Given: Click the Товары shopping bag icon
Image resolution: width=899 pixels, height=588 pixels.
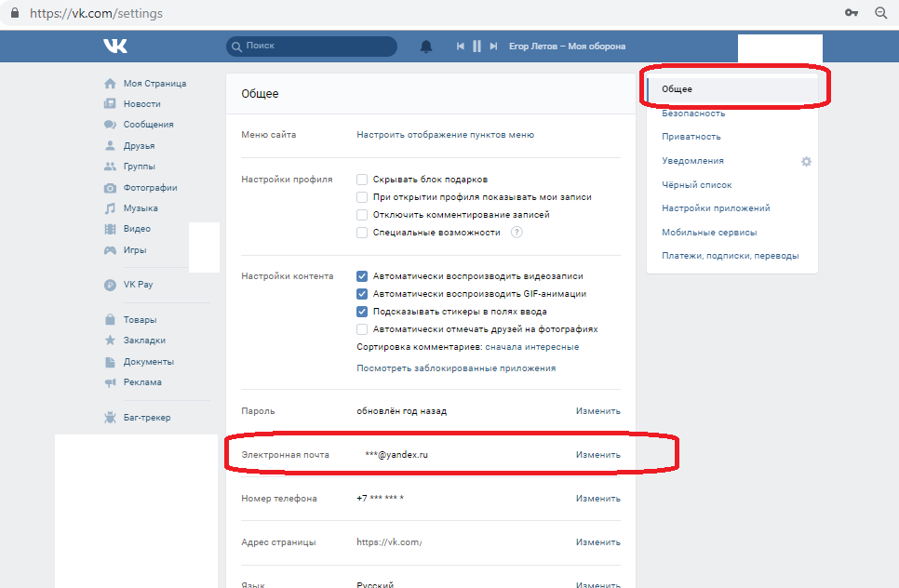Looking at the screenshot, I should [110, 319].
